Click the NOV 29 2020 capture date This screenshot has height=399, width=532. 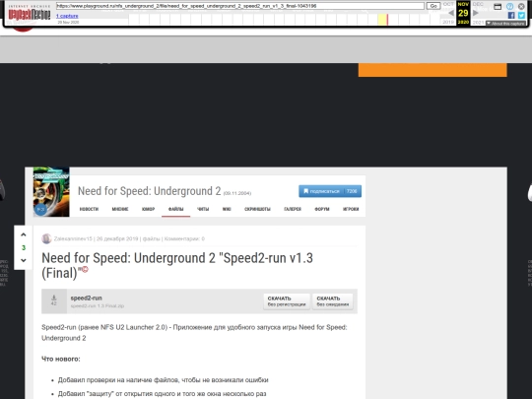[463, 13]
